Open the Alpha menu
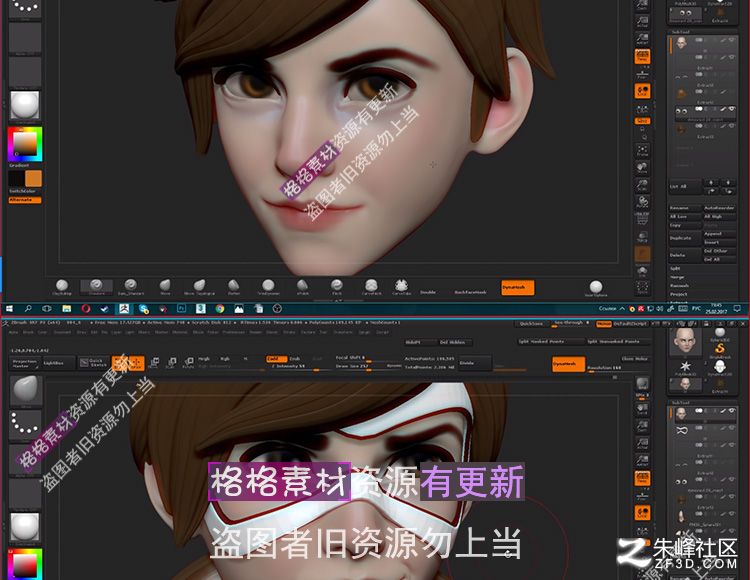The image size is (750, 580). (13, 332)
